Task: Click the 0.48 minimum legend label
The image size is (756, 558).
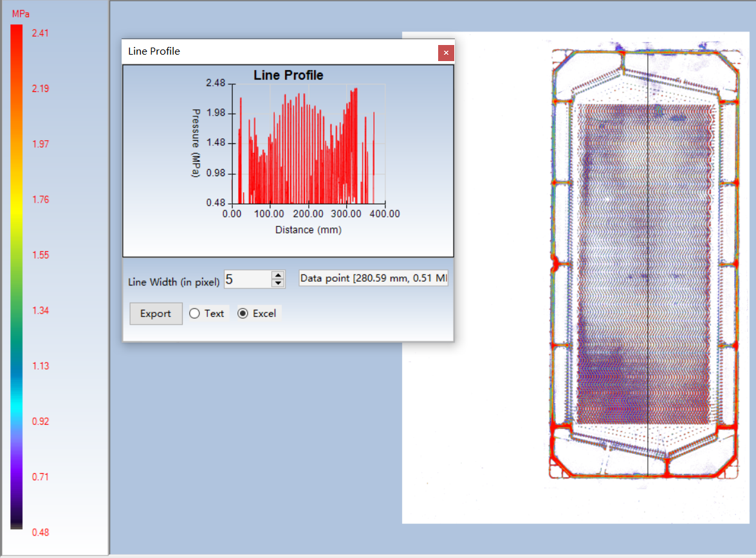Action: pyautogui.click(x=41, y=532)
